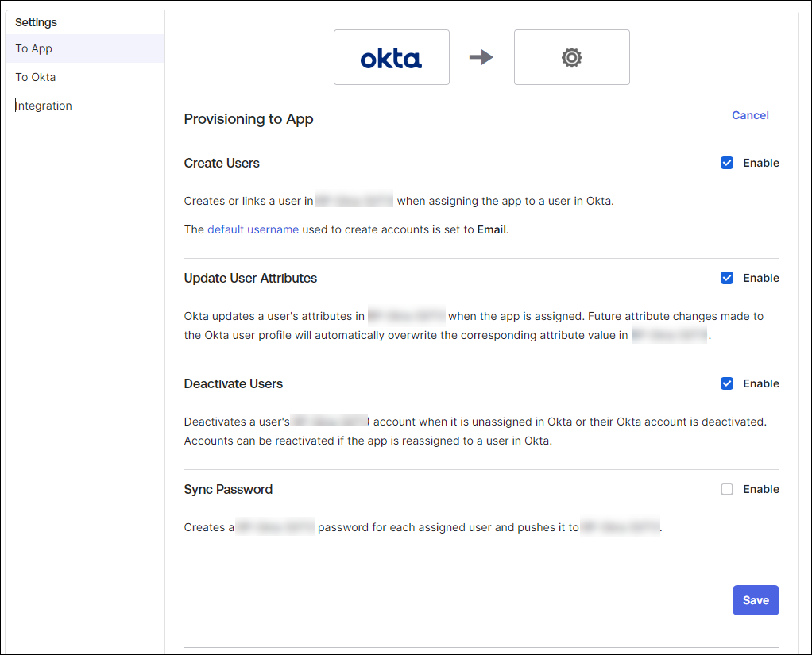812x655 pixels.
Task: Open the default username link
Action: pos(253,229)
